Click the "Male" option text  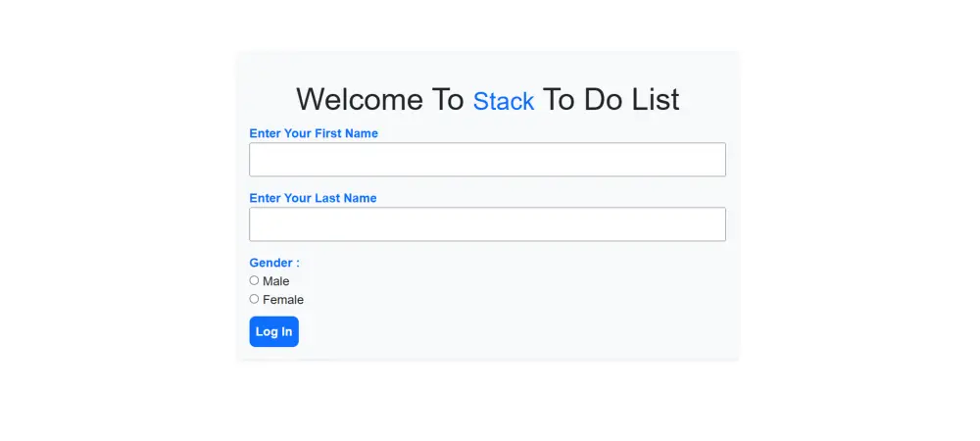coord(276,281)
